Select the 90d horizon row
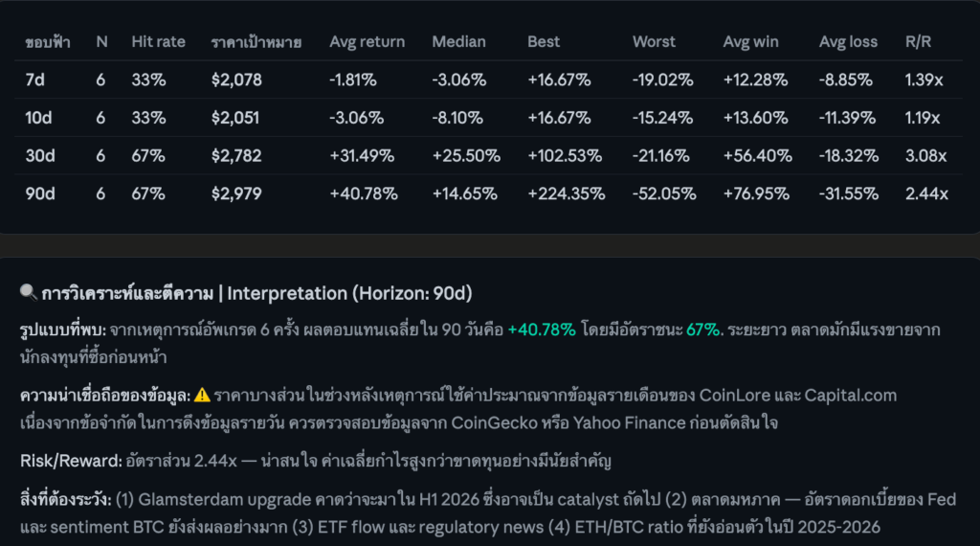 coord(488,193)
